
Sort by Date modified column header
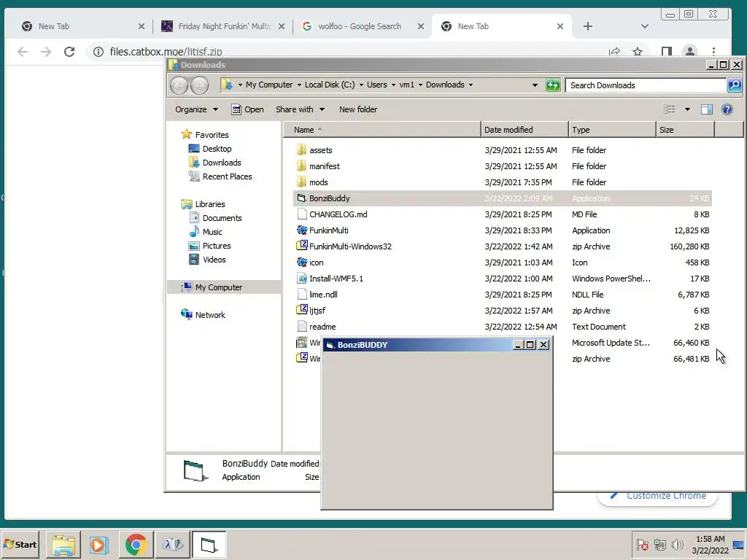(x=525, y=130)
